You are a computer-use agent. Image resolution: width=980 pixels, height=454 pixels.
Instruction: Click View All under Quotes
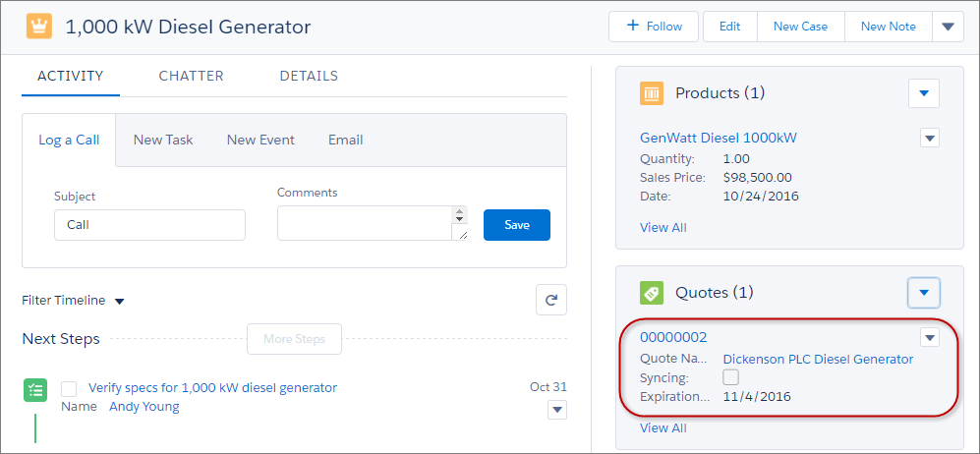click(x=663, y=427)
